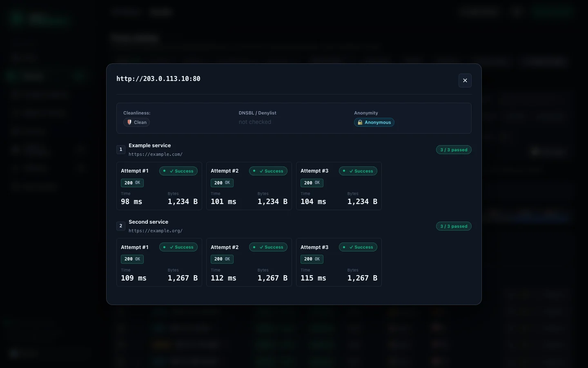Click Example service Attempt #2 Success badge
This screenshot has width=588, height=368.
click(268, 171)
